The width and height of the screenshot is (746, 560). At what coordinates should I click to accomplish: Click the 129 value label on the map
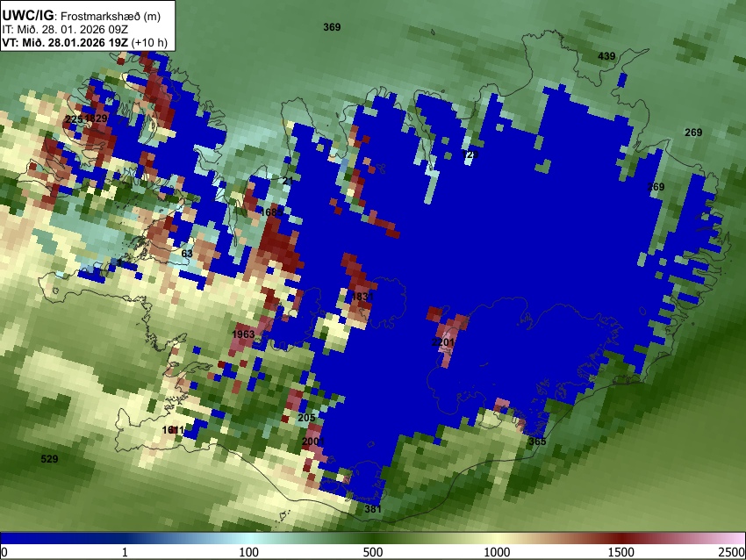470,154
